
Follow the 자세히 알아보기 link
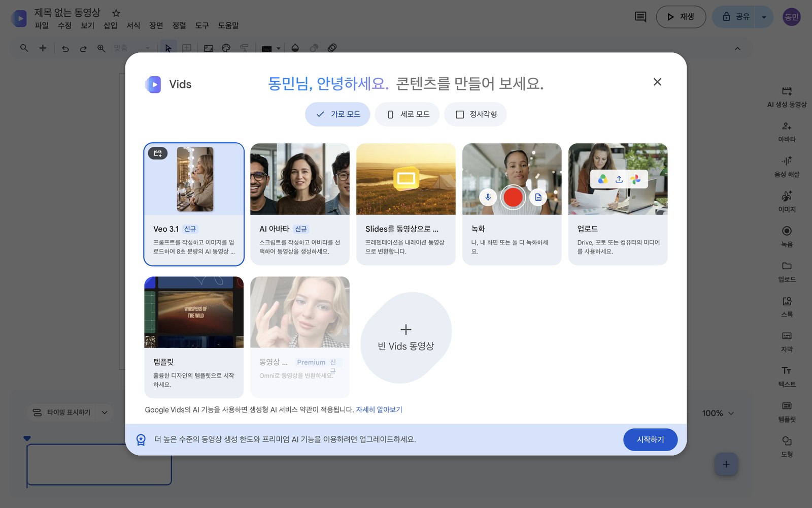pos(379,409)
